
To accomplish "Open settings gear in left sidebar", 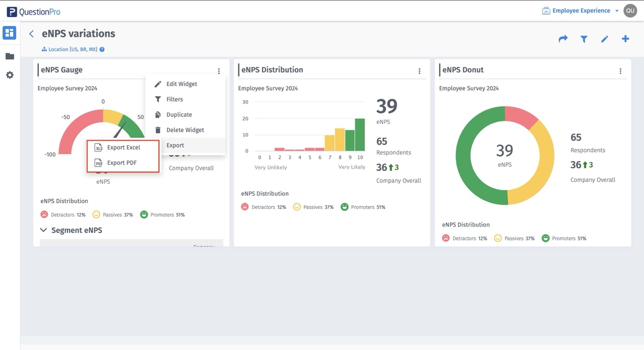I will click(x=10, y=75).
